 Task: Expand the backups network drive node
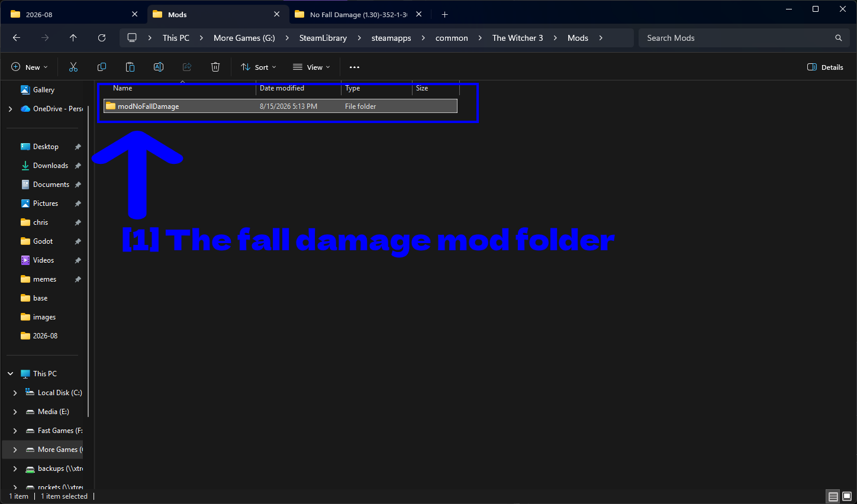(15, 469)
